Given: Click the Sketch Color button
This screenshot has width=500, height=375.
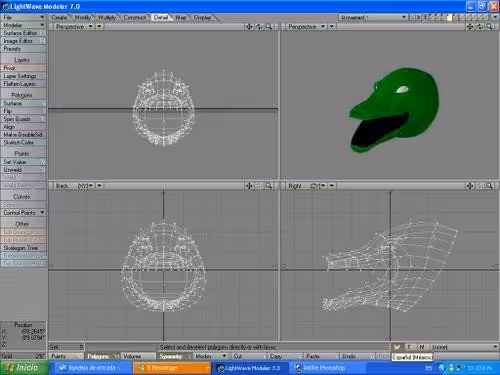Looking at the screenshot, I should (23, 142).
